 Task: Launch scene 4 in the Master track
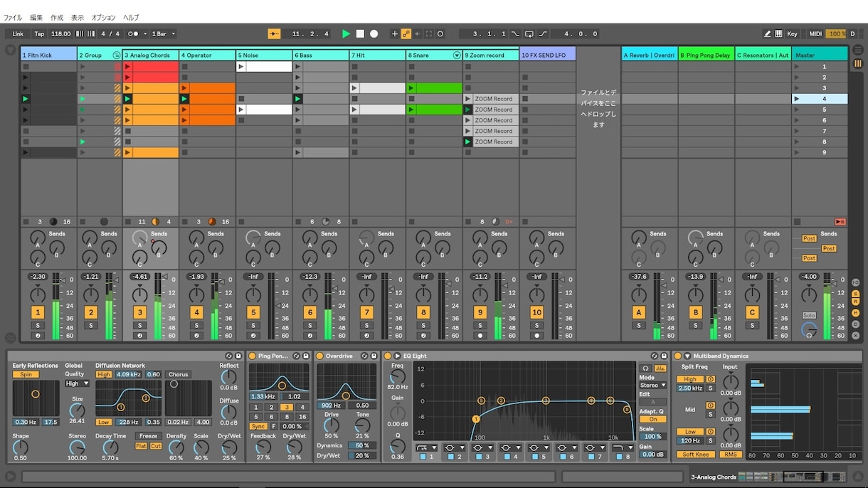click(x=797, y=99)
